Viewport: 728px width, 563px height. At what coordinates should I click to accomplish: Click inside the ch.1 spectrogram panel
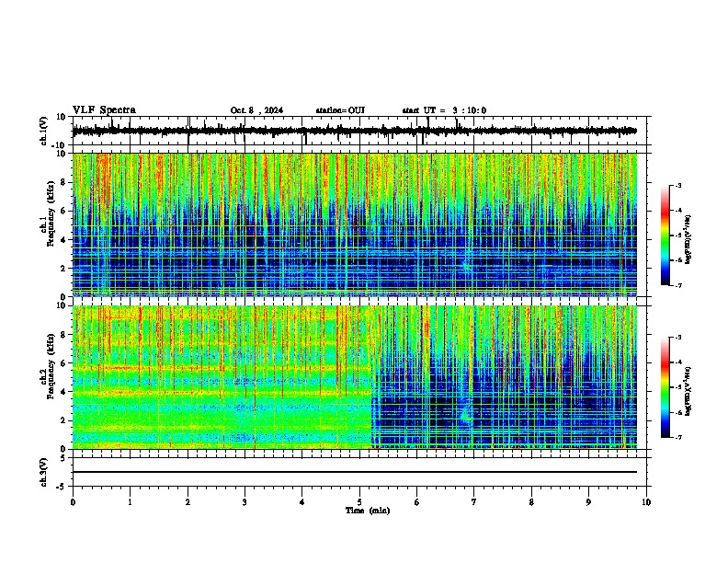(x=355, y=224)
